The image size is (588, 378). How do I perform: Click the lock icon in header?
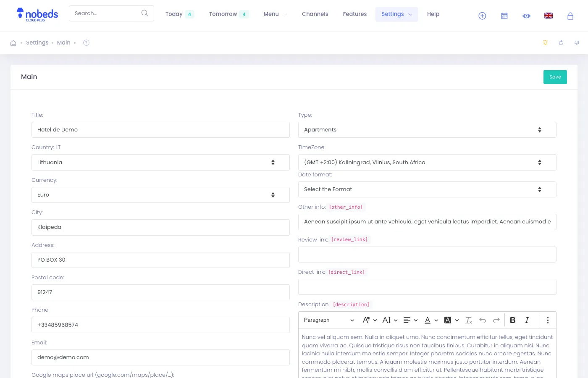click(570, 16)
